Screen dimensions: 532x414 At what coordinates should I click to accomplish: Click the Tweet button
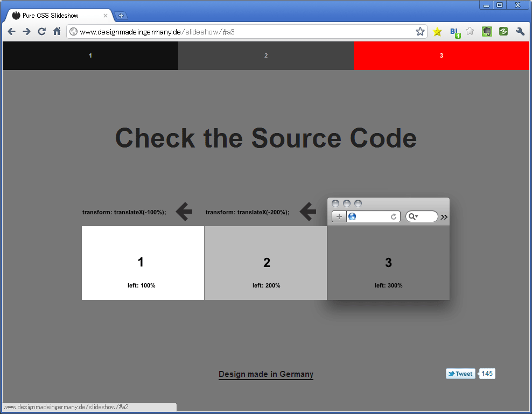[x=460, y=373]
